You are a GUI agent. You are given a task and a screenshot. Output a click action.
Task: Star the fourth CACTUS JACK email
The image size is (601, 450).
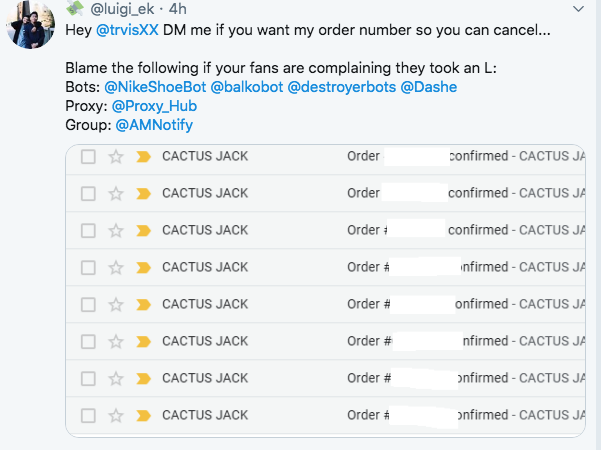coord(116,268)
